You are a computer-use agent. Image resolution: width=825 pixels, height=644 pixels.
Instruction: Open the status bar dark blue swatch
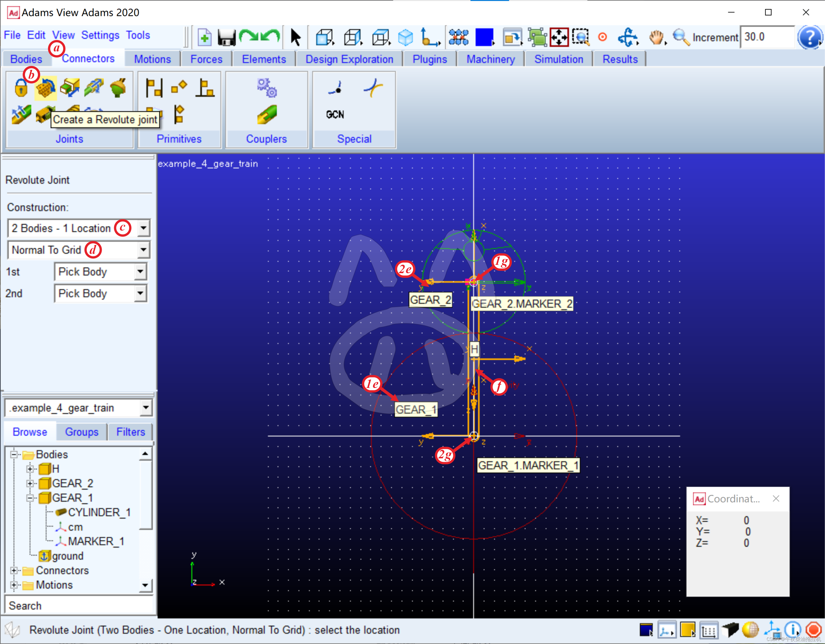point(646,630)
